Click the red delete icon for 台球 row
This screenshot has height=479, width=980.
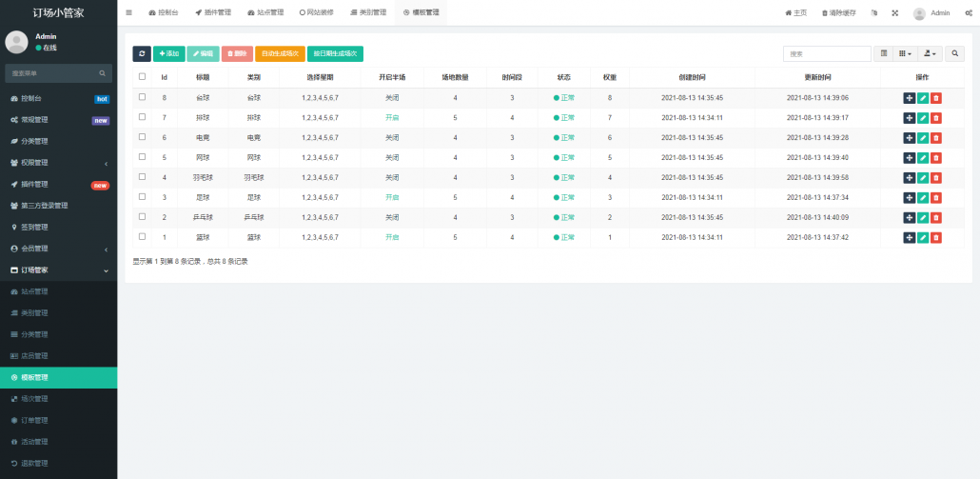(x=936, y=98)
